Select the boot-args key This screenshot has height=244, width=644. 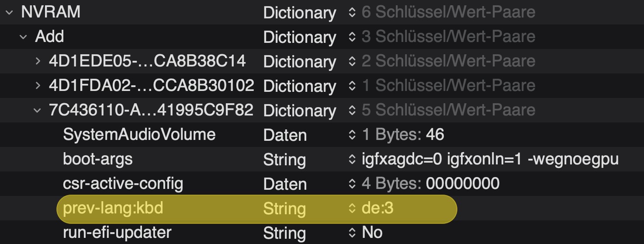[98, 159]
